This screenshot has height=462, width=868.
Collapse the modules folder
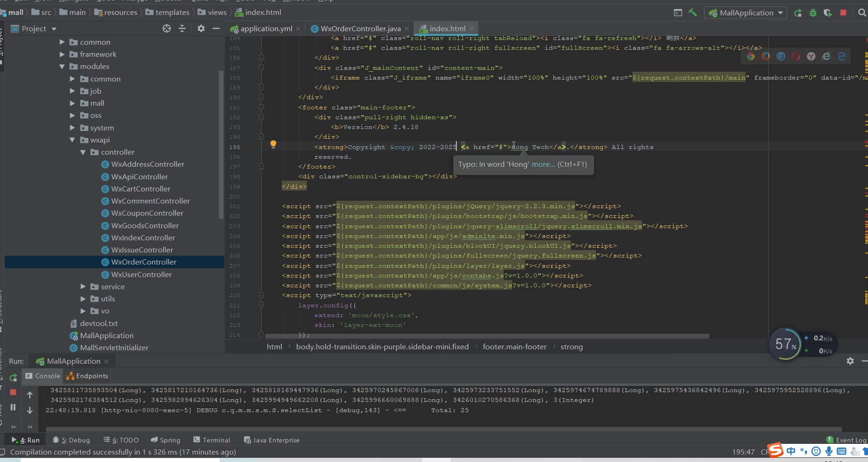pos(62,67)
